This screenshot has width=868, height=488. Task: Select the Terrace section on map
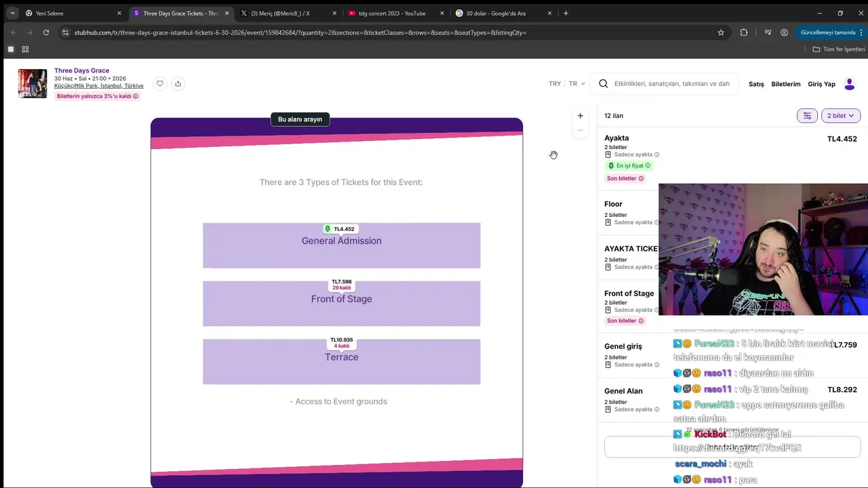(341, 362)
